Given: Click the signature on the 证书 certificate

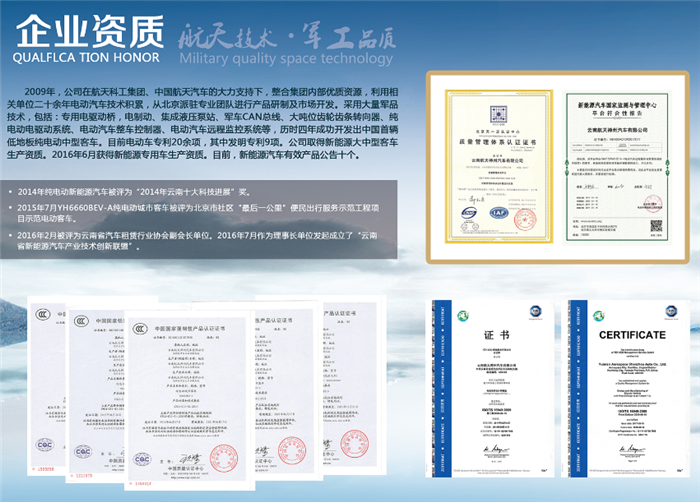Looking at the screenshot, I should click(496, 448).
